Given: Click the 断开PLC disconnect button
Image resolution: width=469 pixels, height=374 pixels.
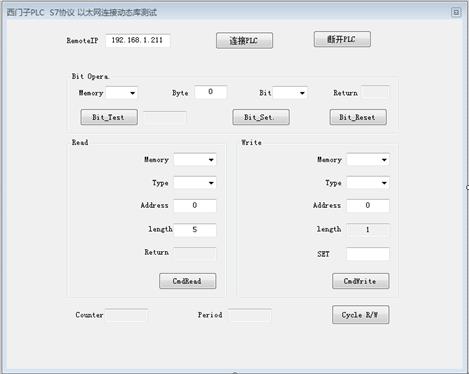Looking at the screenshot, I should (342, 39).
